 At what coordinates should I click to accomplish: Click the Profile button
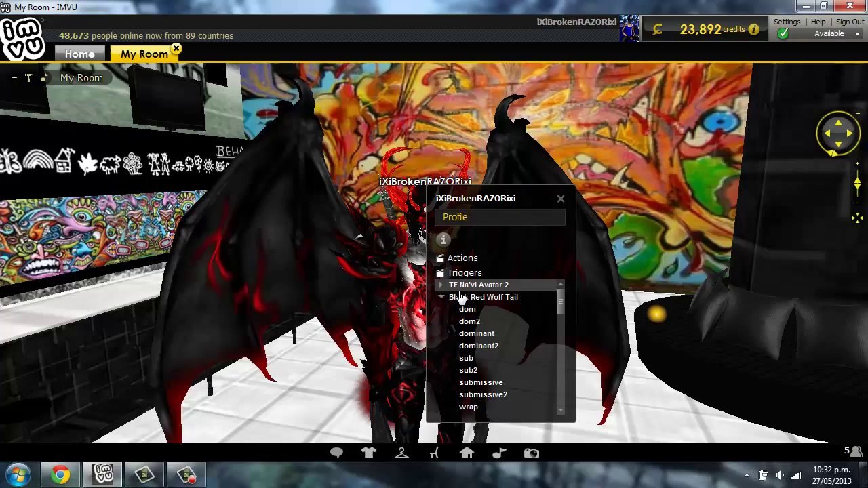(500, 217)
